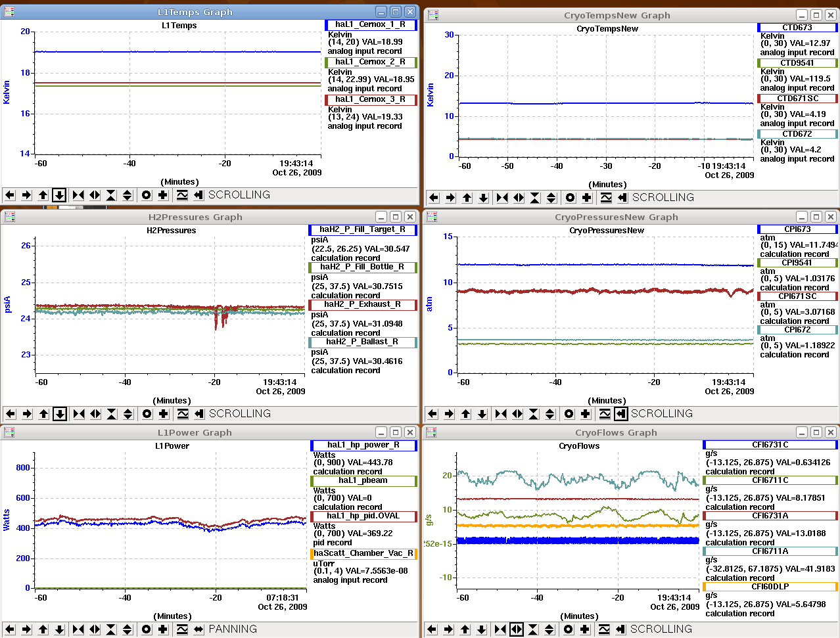The height and width of the screenshot is (638, 840).
Task: Toggle scrolling mode icon in CryoFlows Graph
Action: click(620, 629)
